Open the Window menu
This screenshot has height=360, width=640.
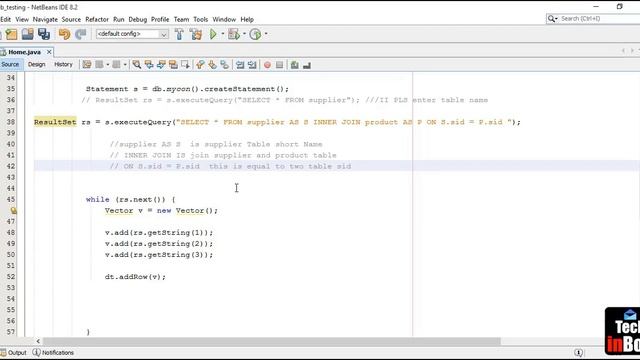click(x=224, y=19)
